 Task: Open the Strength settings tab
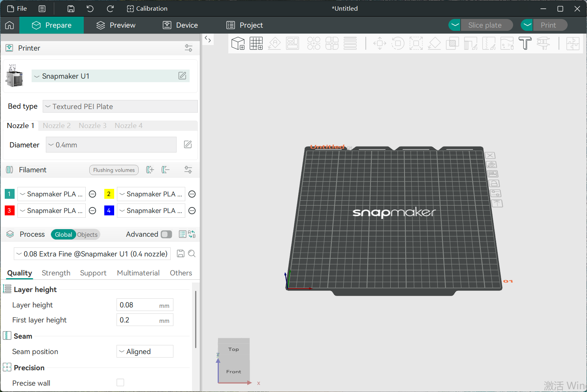(56, 273)
